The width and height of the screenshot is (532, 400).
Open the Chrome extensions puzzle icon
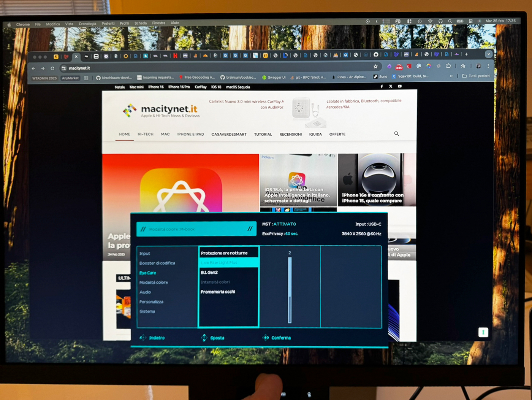coord(448,66)
